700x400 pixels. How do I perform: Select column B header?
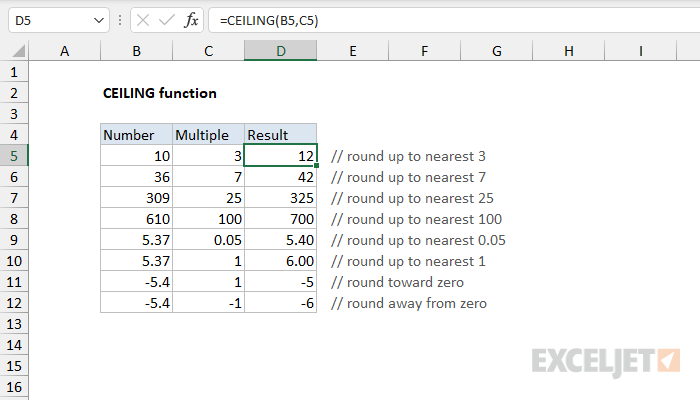(137, 51)
